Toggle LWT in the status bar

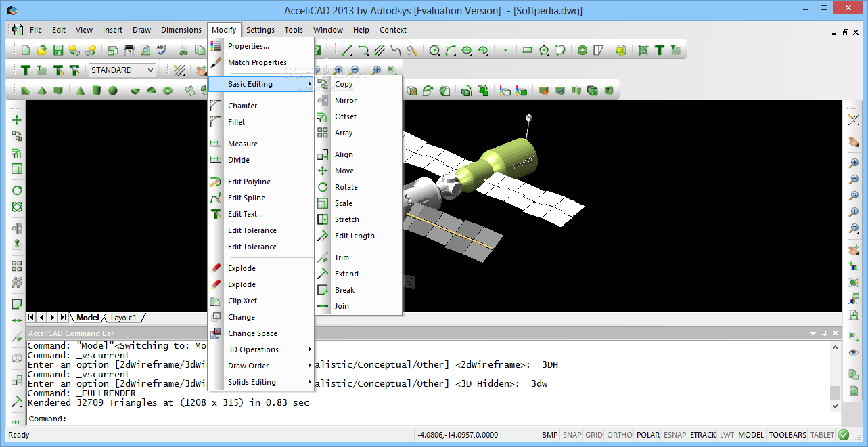tap(727, 435)
